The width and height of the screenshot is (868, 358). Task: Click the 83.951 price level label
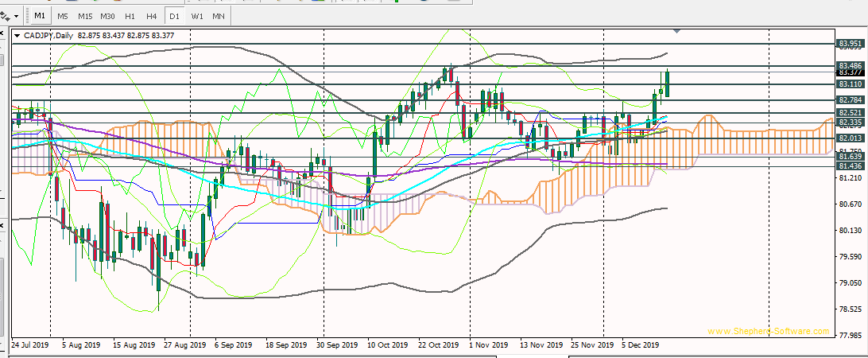pos(850,44)
